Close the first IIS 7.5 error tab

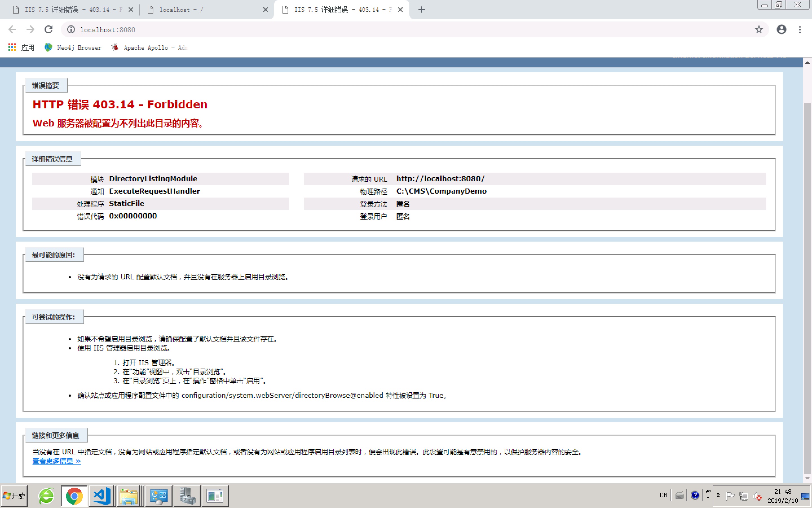tap(131, 10)
